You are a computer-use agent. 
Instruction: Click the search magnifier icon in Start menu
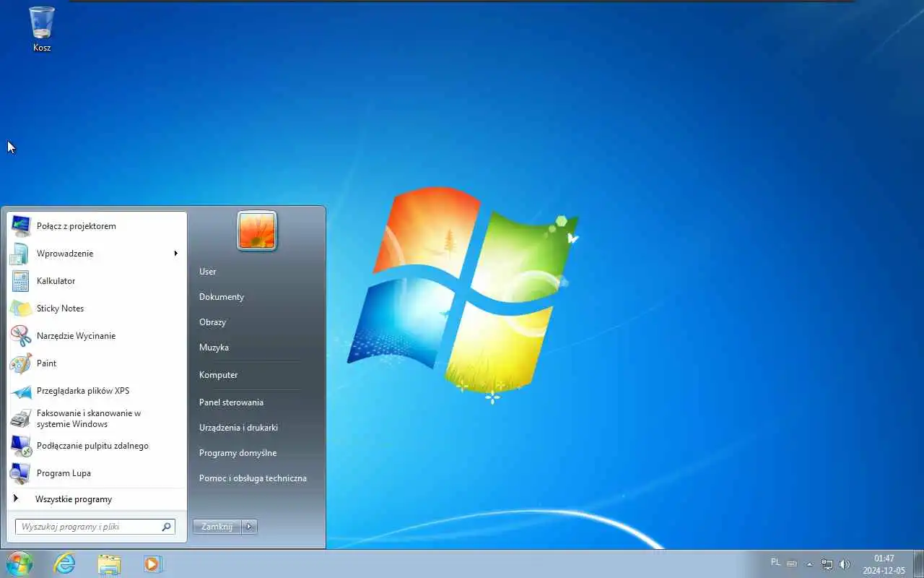(167, 527)
